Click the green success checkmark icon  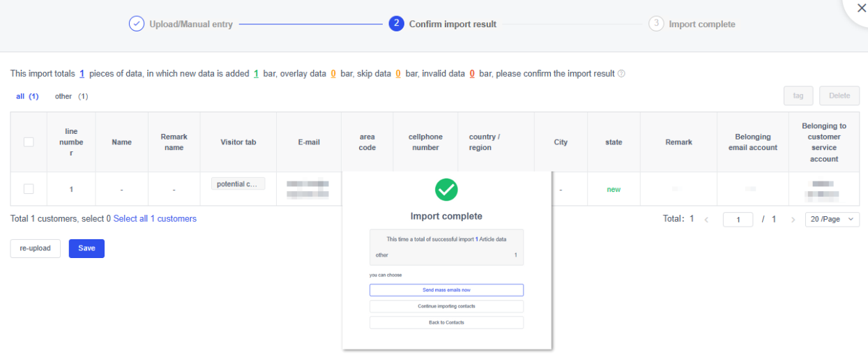(x=446, y=190)
